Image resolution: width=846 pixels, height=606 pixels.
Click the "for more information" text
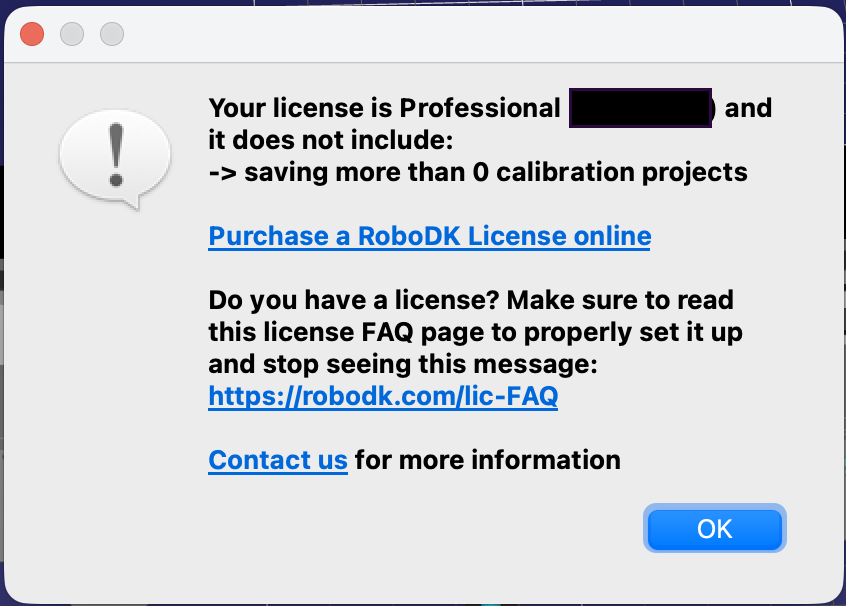488,460
